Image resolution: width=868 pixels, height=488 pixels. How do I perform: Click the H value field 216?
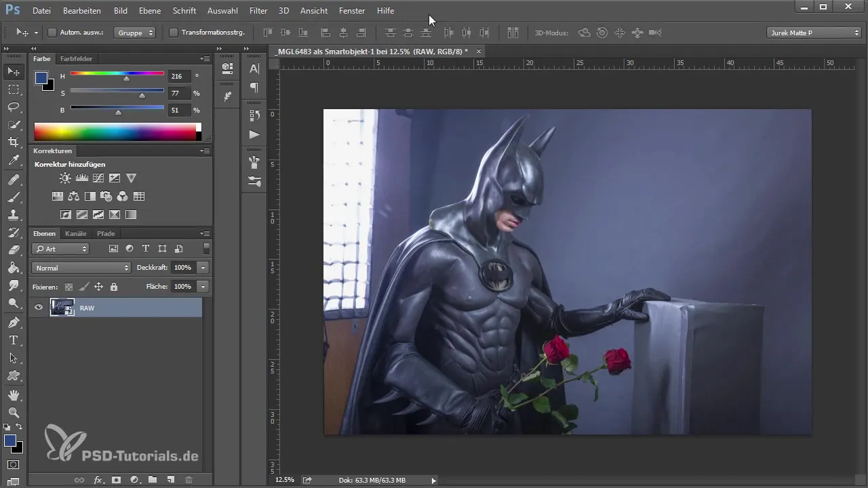point(178,77)
